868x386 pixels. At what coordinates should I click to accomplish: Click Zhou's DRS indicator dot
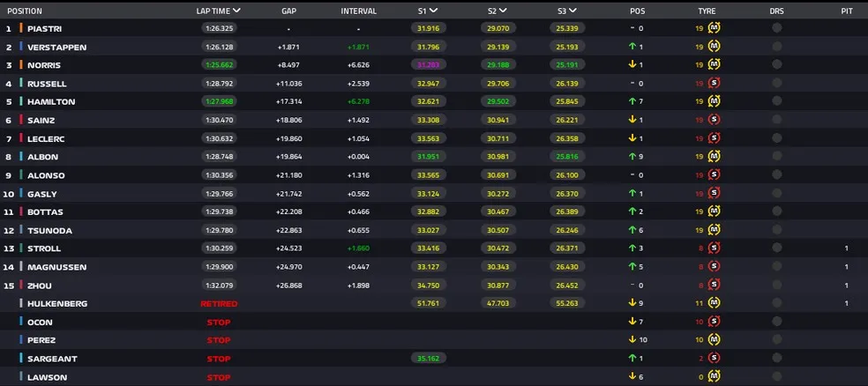click(776, 286)
